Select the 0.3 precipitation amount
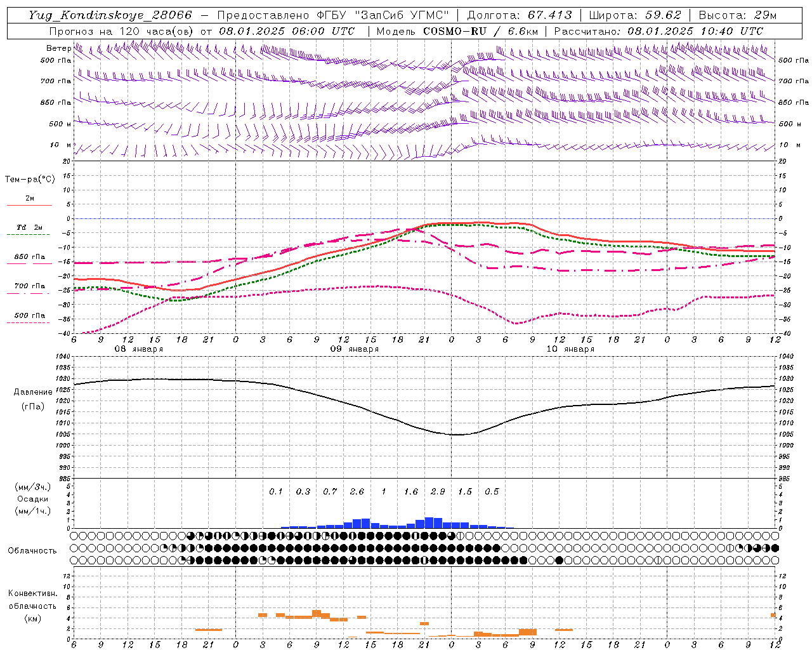The height and width of the screenshot is (650, 812). point(303,491)
